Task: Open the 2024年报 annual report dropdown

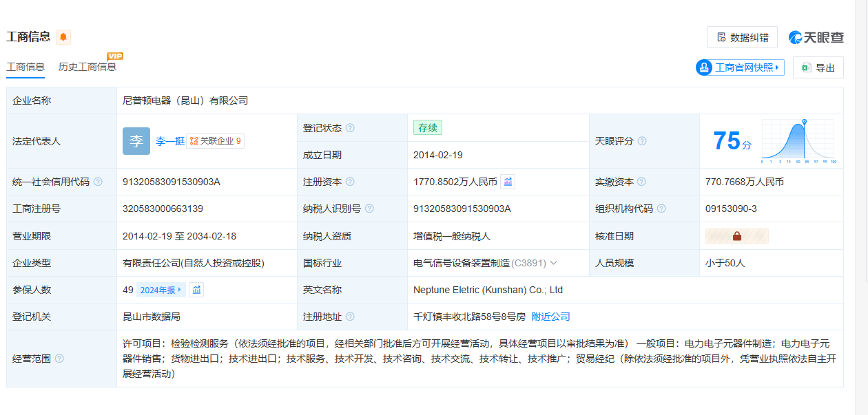Action: coord(161,290)
